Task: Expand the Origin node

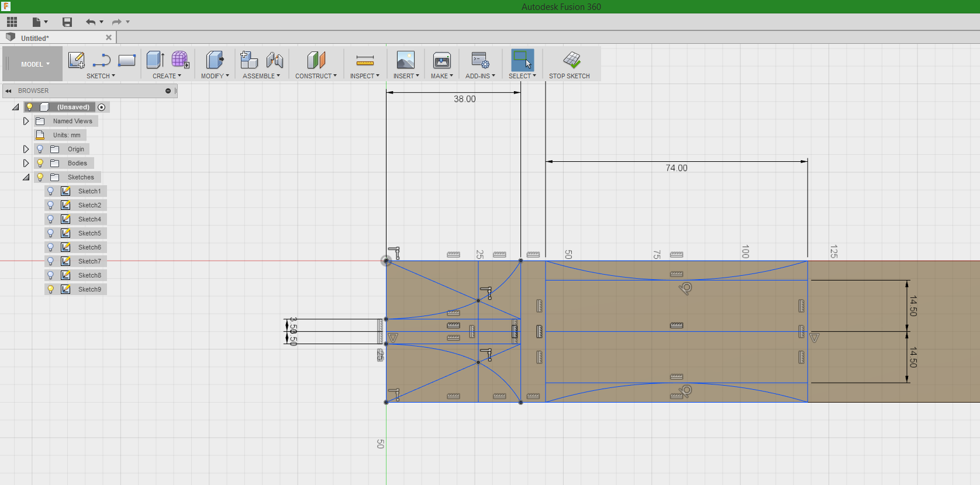Action: pyautogui.click(x=26, y=149)
